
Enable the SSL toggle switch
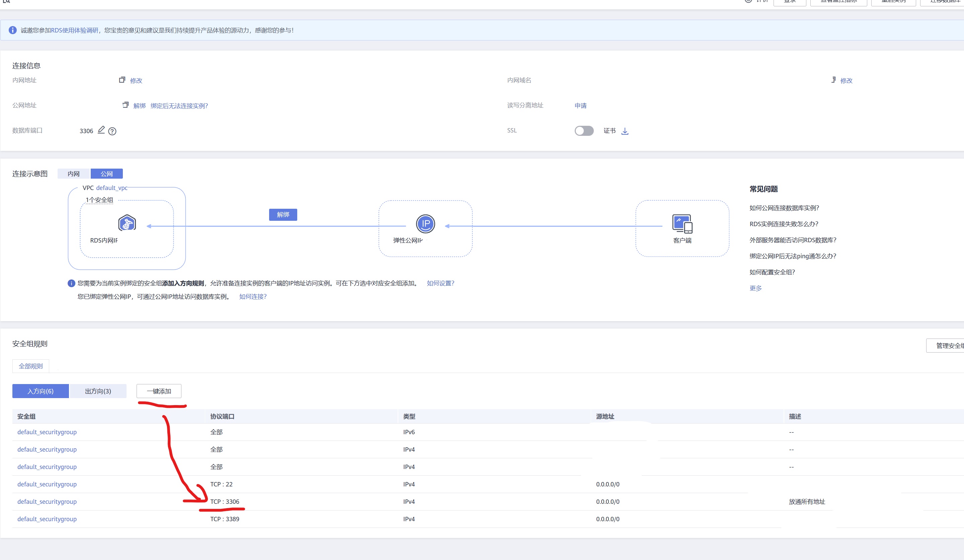coord(584,131)
